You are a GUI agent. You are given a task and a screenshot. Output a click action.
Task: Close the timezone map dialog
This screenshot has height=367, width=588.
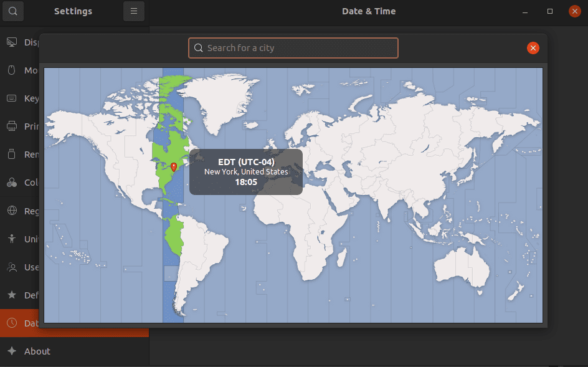(x=533, y=48)
